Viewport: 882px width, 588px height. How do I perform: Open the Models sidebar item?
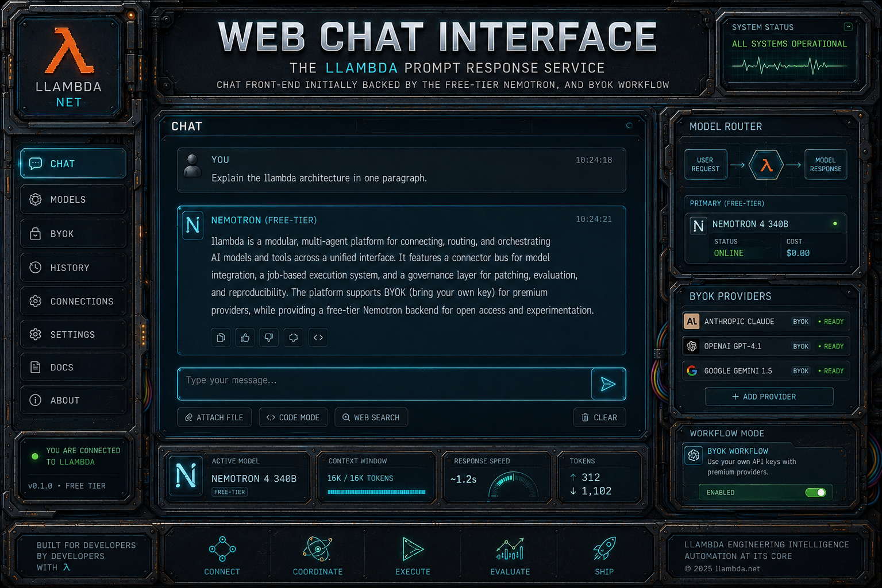pos(73,199)
